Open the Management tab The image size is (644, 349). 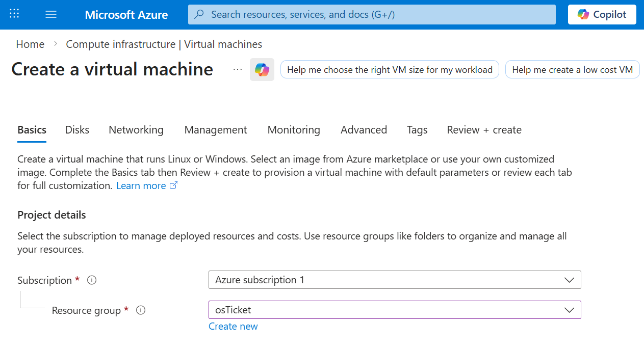point(216,130)
